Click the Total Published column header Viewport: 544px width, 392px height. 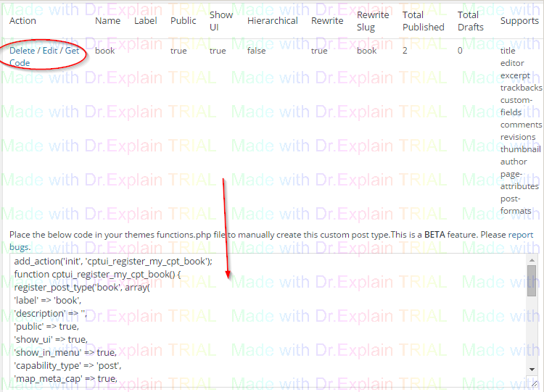(x=423, y=20)
